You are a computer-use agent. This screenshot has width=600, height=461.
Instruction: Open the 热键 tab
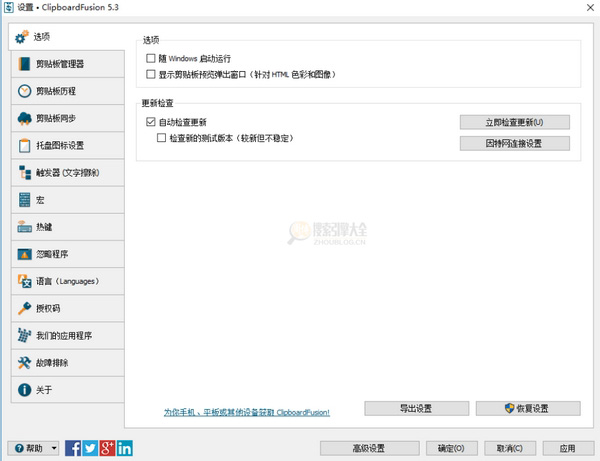[x=68, y=227]
